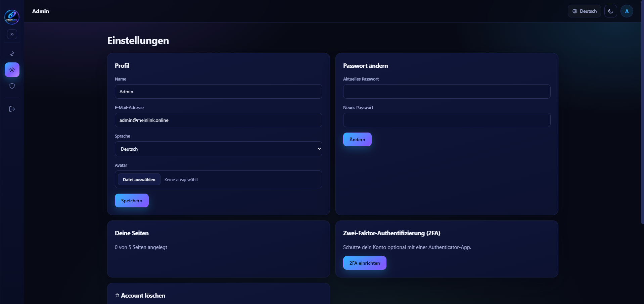
Task: Click the Aktuelles Passwort field
Action: [447, 92]
